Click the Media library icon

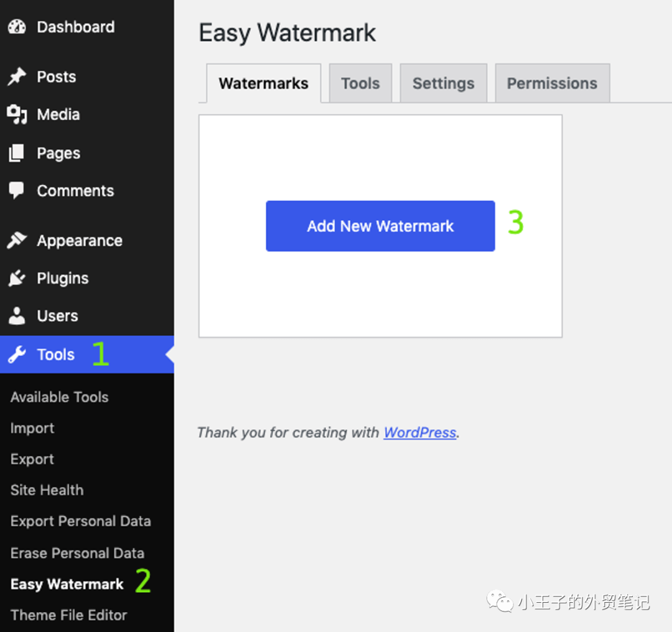(x=17, y=114)
